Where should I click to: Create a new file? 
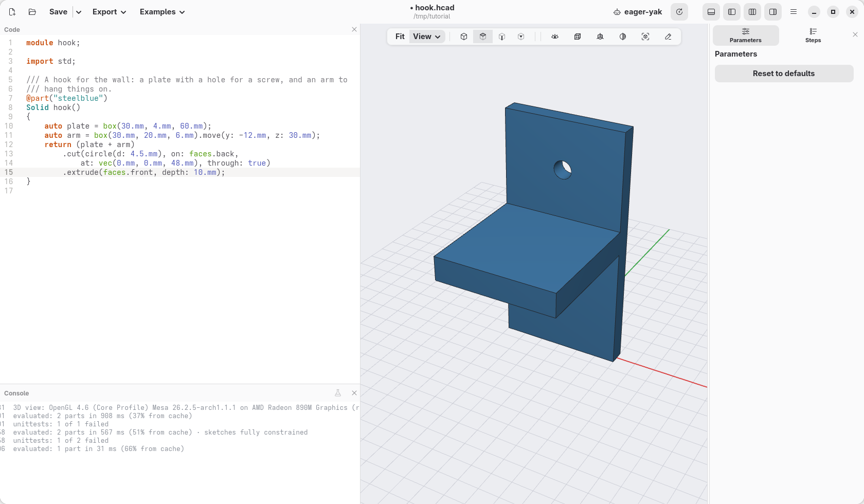coord(12,12)
